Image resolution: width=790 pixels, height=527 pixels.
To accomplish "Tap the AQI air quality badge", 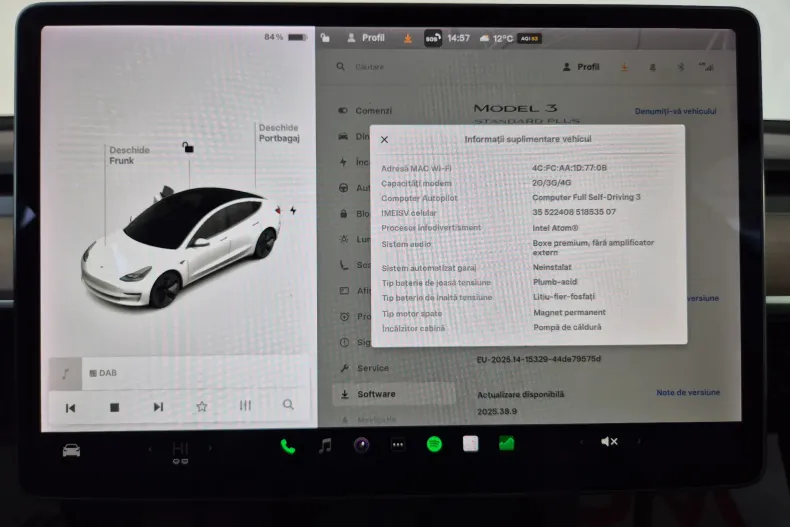I will tap(529, 38).
